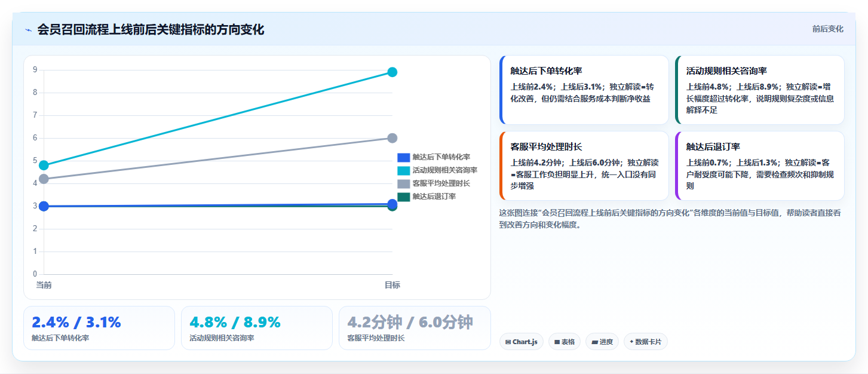Open the 4.8% / 8.9% stat card
This screenshot has height=374, width=868.
tap(257, 328)
